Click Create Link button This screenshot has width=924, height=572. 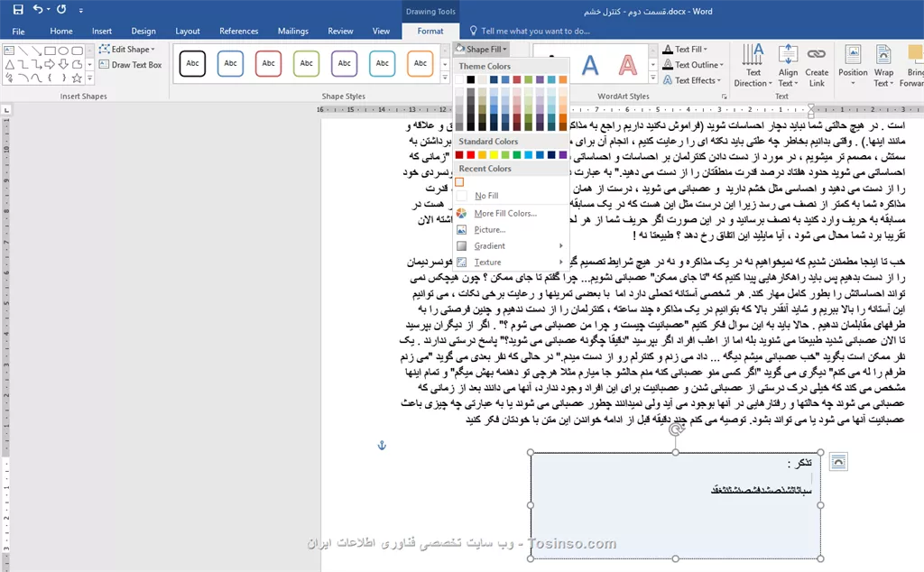(816, 66)
